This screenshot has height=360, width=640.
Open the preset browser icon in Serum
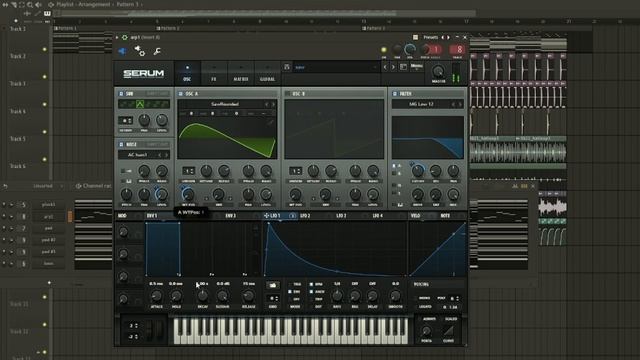pyautogui.click(x=403, y=67)
